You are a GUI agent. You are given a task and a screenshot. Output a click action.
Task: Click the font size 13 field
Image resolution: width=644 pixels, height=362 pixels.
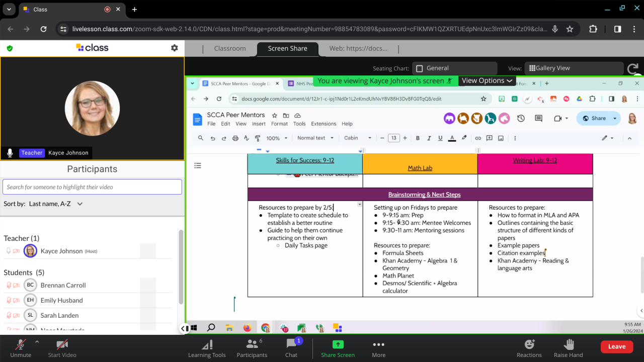(x=393, y=138)
